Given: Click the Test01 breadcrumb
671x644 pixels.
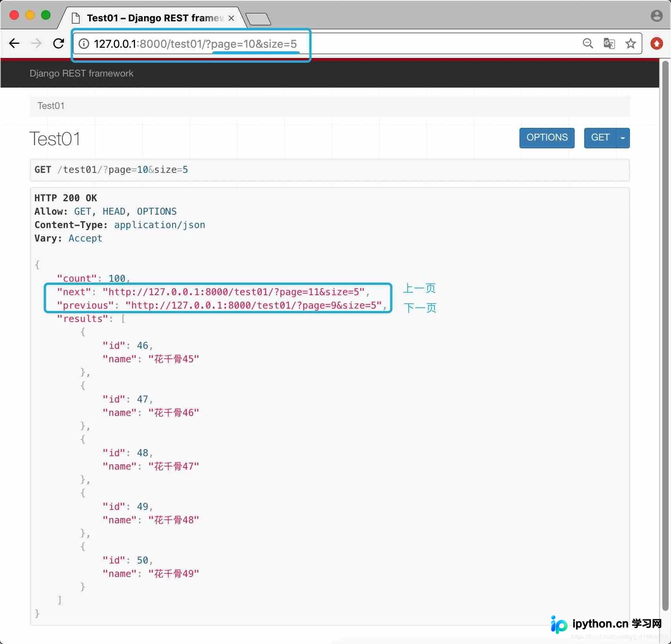Looking at the screenshot, I should 51,106.
